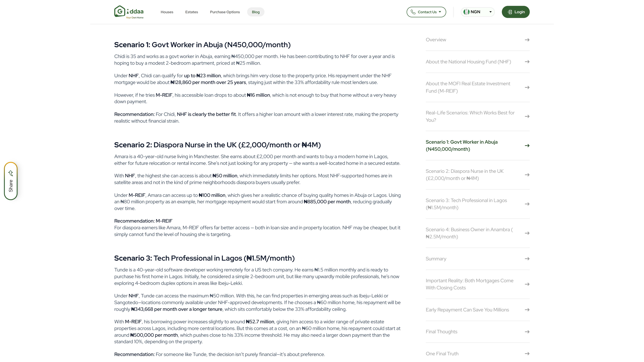Click the Nigeria flag currency icon
The height and width of the screenshot is (362, 644).
click(x=467, y=12)
